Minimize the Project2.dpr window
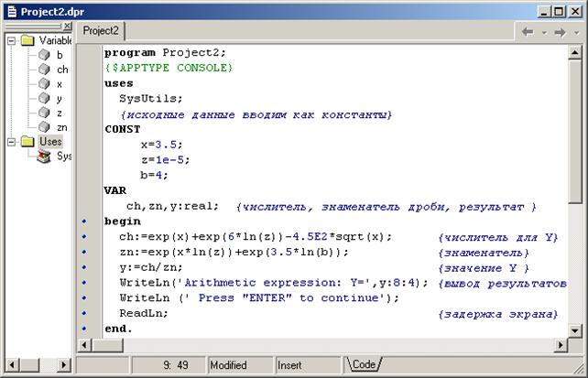 tap(544, 12)
